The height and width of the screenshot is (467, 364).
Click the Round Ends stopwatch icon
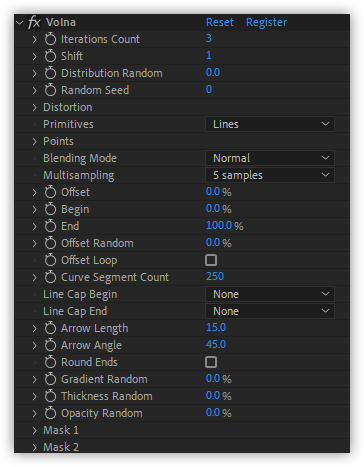[x=50, y=362]
